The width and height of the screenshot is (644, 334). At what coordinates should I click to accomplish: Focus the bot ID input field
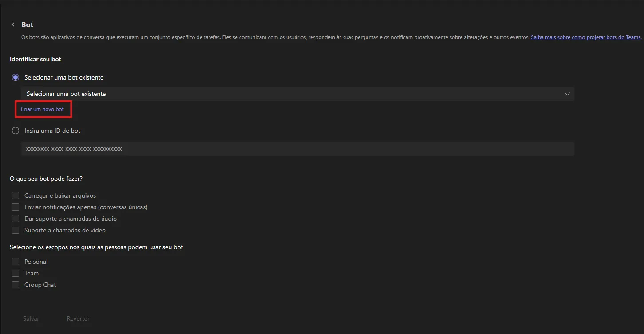297,149
